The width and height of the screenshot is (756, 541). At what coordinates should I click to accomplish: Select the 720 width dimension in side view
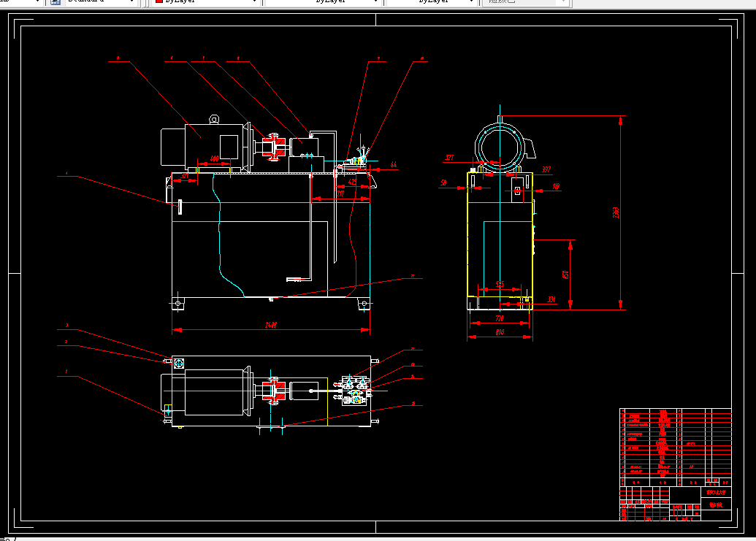point(500,318)
